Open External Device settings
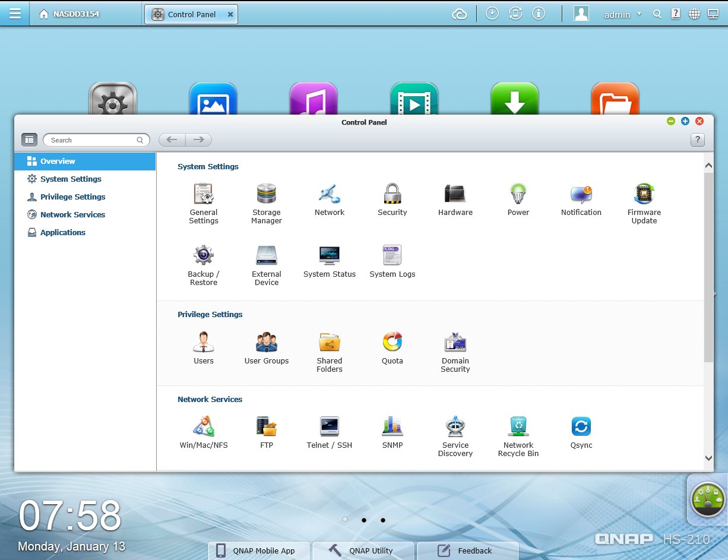 267,265
